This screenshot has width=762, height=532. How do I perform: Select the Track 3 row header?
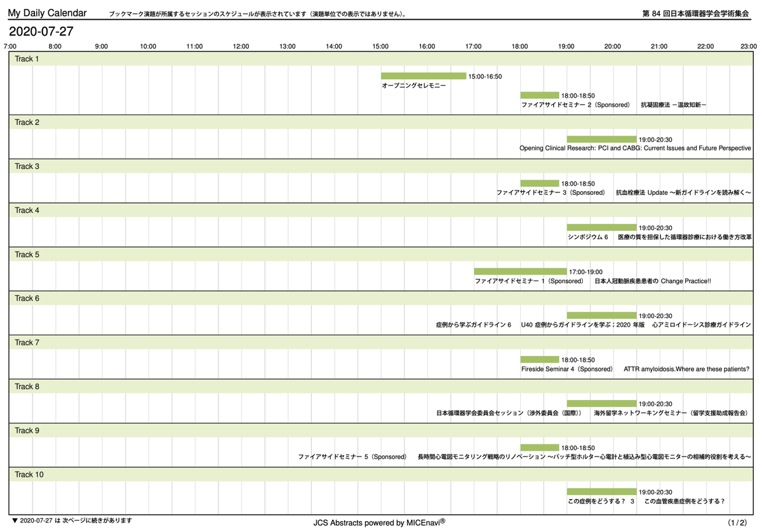tap(380, 166)
